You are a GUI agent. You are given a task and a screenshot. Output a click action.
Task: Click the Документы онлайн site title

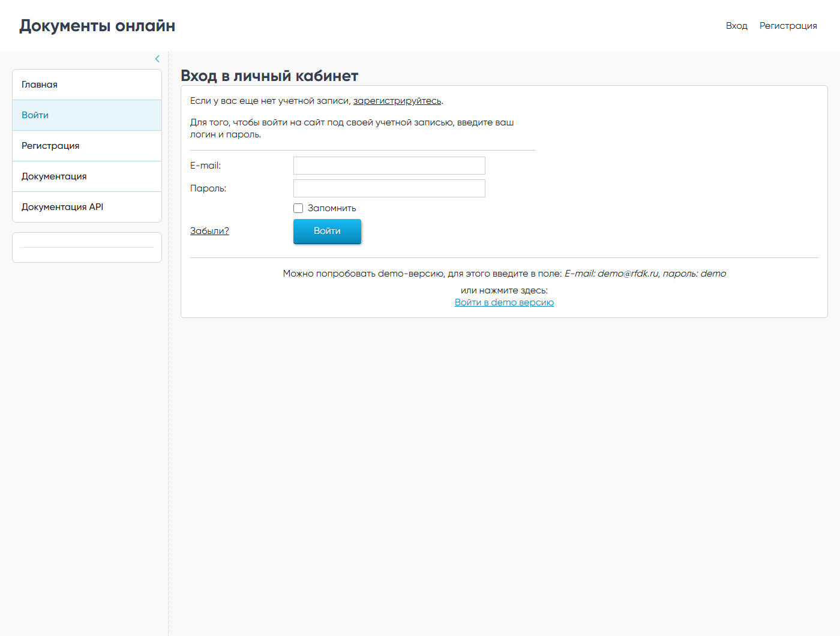(x=97, y=26)
